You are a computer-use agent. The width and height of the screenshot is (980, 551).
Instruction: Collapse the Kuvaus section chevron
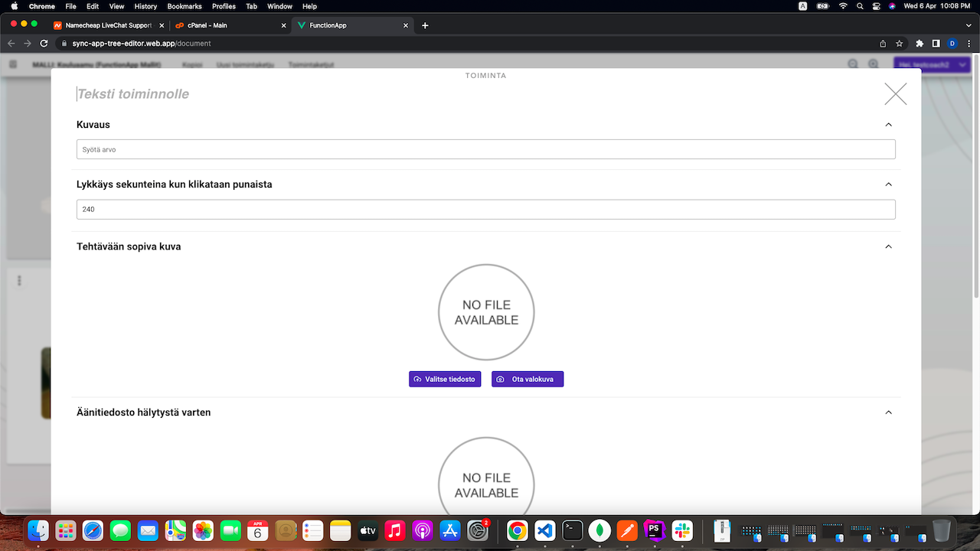(x=888, y=125)
